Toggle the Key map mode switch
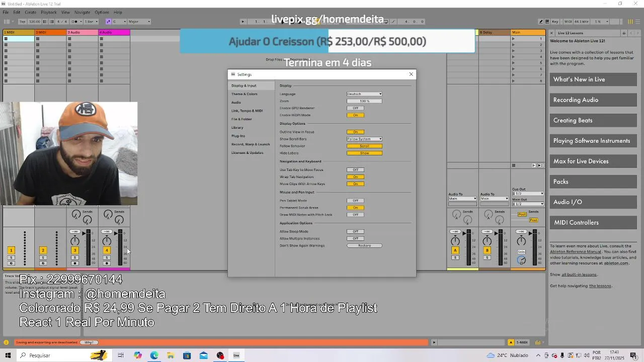The width and height of the screenshot is (644, 362). (555, 22)
